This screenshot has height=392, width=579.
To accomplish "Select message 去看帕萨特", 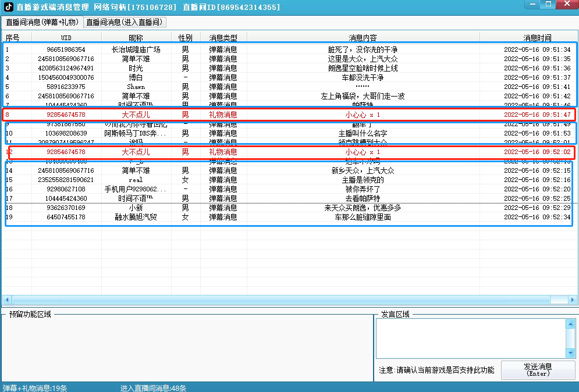I will pyautogui.click(x=363, y=198).
